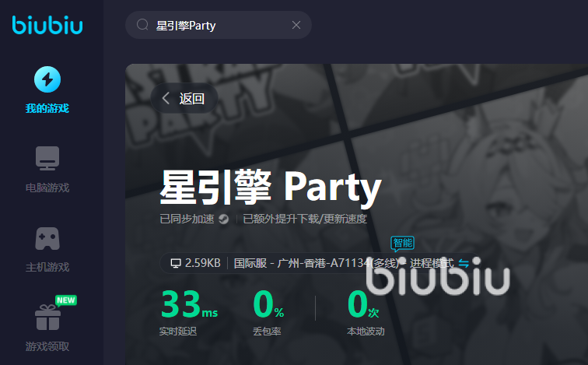The image size is (588, 365).
Task: Open 电脑游戏 monitor icon
Action: point(47,158)
